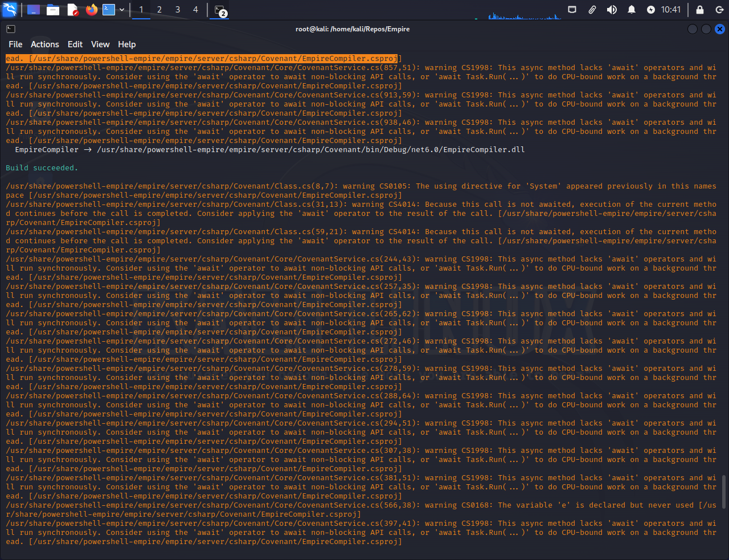Click the CS0168 variable 'e' warning
The image size is (729, 560).
point(361,510)
